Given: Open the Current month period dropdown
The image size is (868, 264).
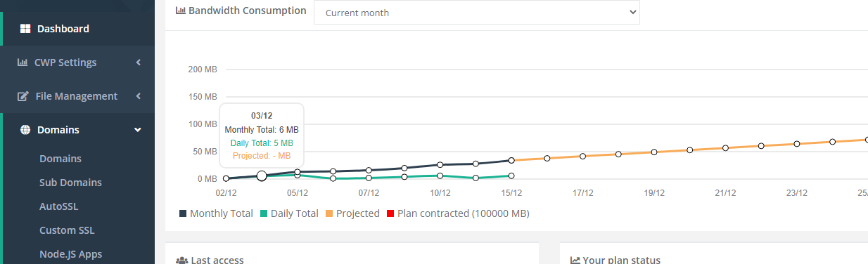Looking at the screenshot, I should [x=477, y=13].
